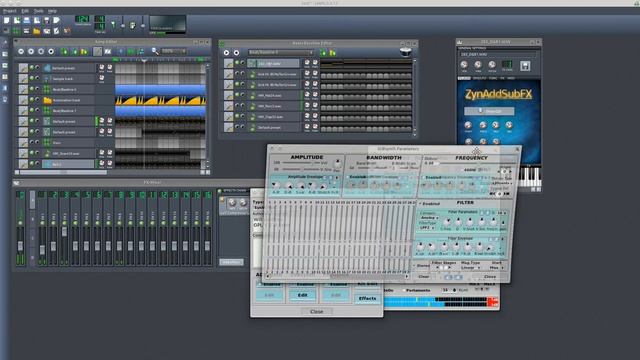Screen dimensions: 640x360
Task: Click the bottom computer icon in left sidebar
Action: pyautogui.click(x=5, y=99)
